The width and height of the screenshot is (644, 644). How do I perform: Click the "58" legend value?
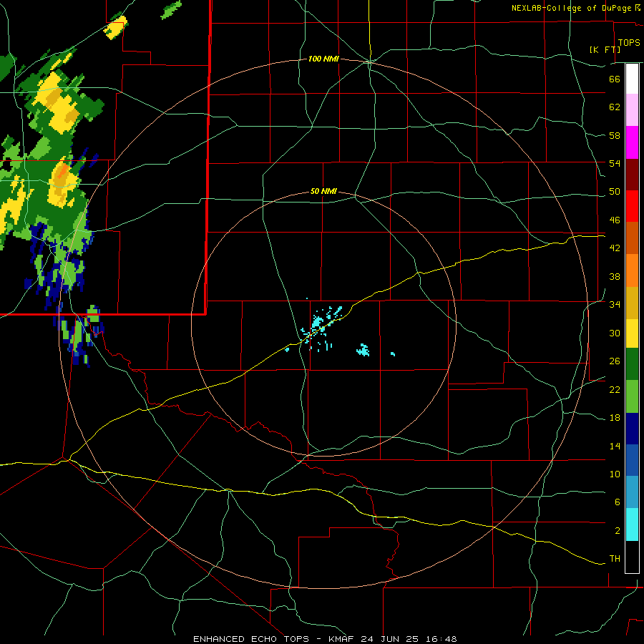click(x=615, y=135)
